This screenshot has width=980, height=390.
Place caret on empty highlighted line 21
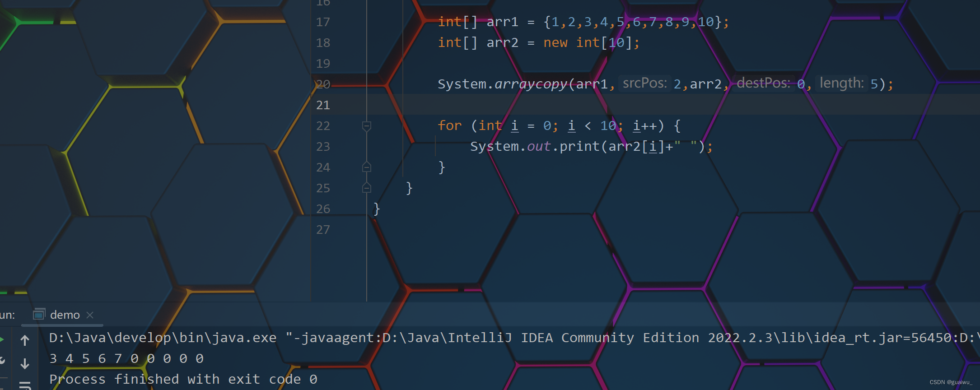coord(646,105)
